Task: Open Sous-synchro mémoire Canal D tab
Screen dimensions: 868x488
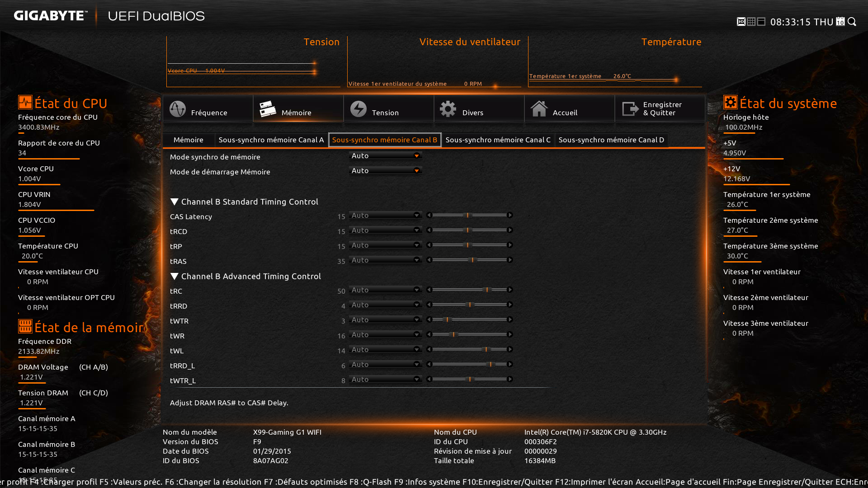Action: click(611, 140)
